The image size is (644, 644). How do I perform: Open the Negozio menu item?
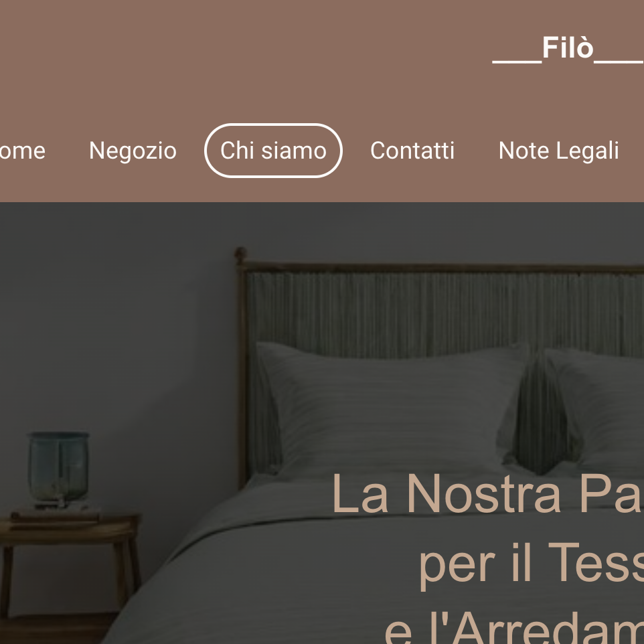pyautogui.click(x=133, y=151)
